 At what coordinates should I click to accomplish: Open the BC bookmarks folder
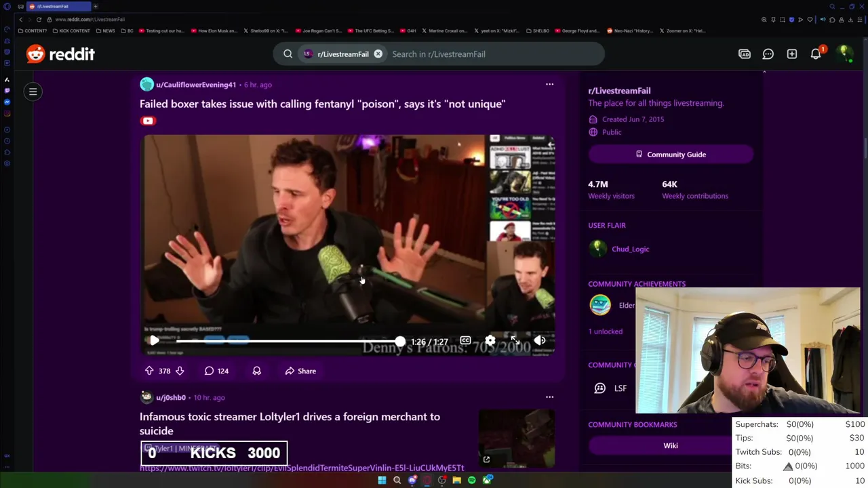127,30
